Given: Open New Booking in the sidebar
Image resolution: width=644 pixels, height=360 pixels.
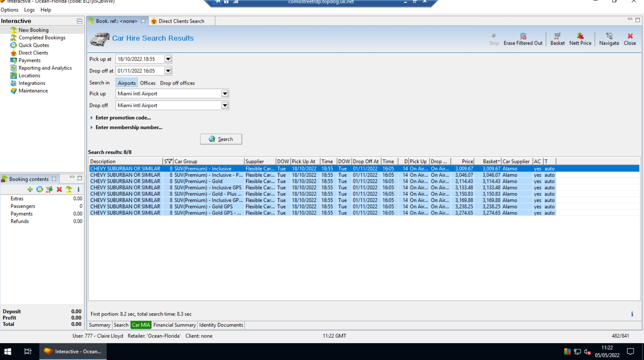Looking at the screenshot, I should coord(33,30).
